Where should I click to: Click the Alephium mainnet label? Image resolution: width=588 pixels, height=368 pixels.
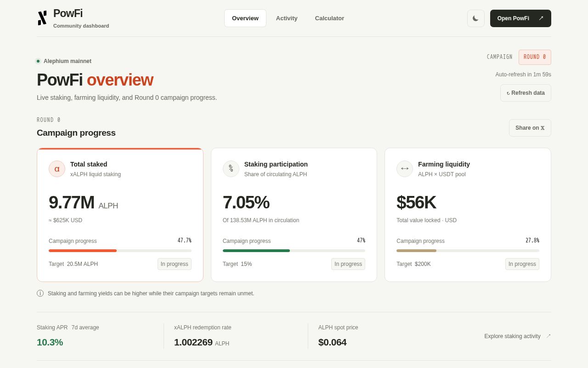click(x=68, y=61)
